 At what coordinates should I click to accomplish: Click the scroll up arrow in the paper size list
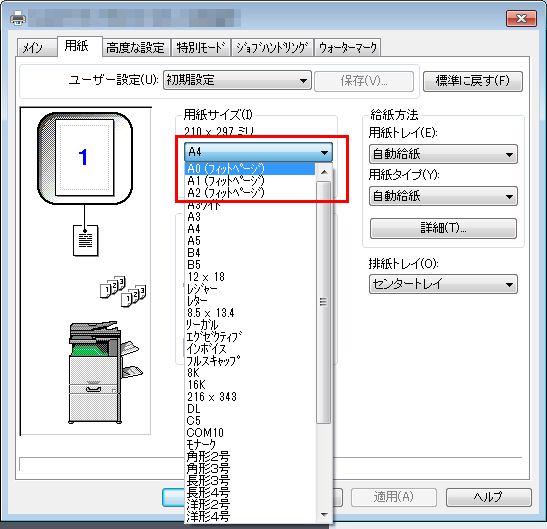[x=324, y=172]
